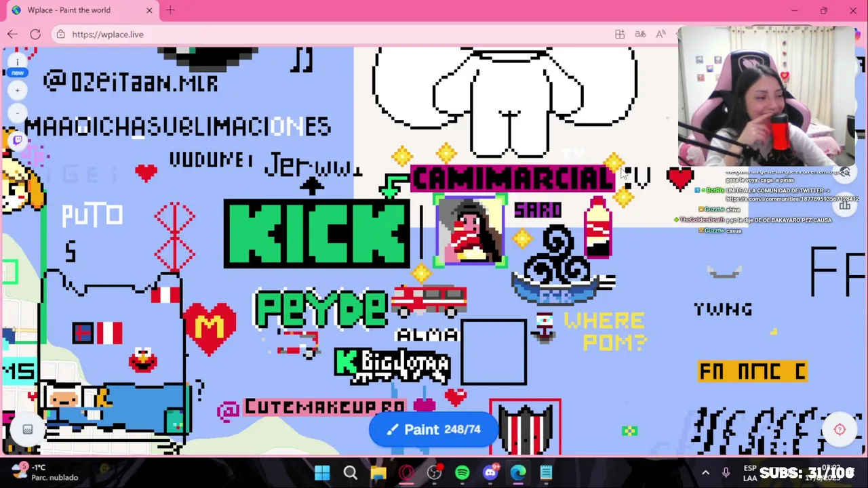Zoom in with the plus map button

click(18, 90)
